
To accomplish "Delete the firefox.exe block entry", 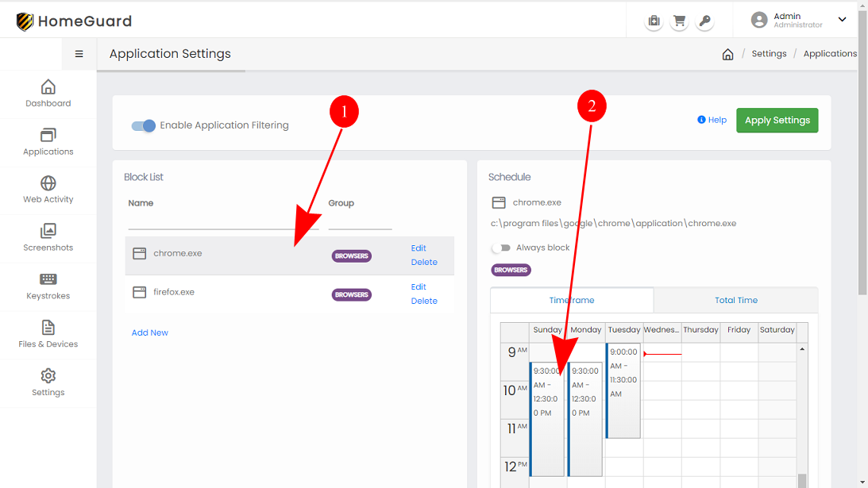I will click(x=424, y=301).
